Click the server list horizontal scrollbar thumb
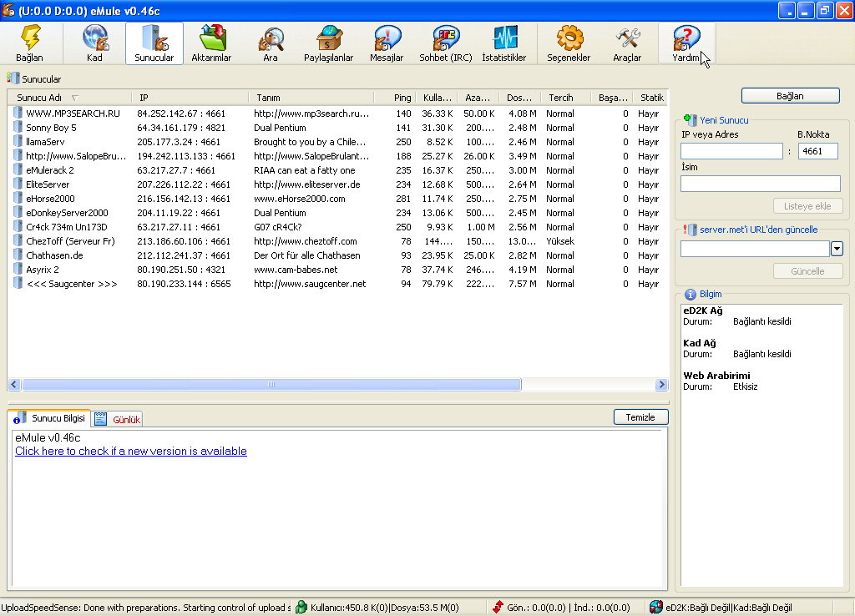Screen dimensions: 855x616 click(271, 384)
